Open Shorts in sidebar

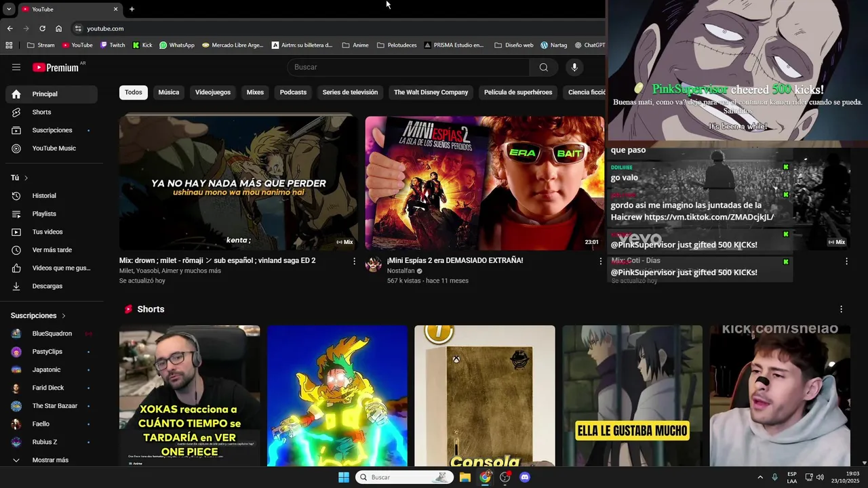coord(52,112)
